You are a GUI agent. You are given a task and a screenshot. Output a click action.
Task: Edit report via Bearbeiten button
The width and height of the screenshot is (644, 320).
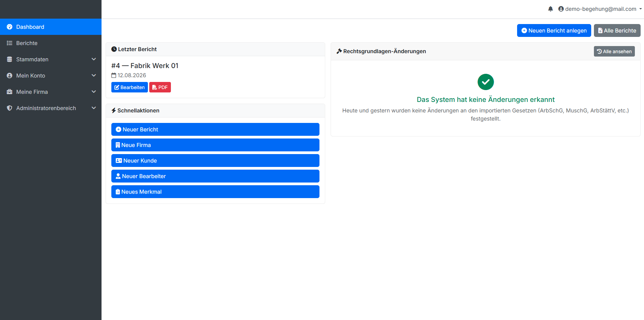[x=130, y=87]
